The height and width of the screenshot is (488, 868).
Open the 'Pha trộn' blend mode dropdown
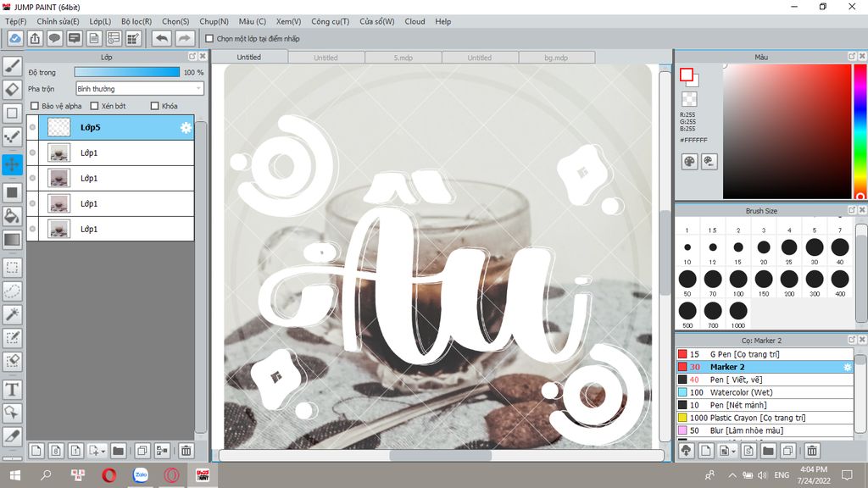pyautogui.click(x=140, y=88)
